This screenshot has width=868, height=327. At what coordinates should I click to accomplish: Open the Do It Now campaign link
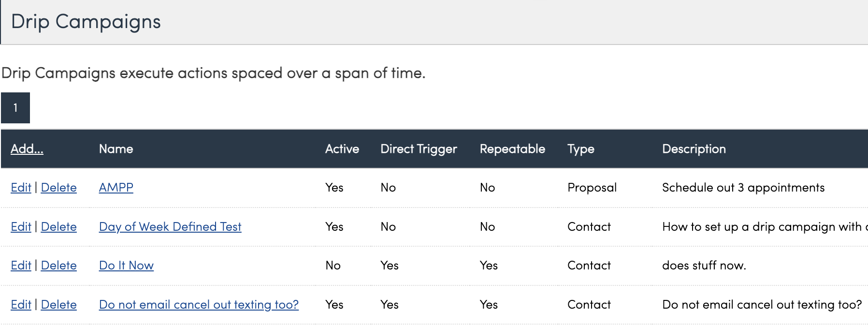point(126,266)
